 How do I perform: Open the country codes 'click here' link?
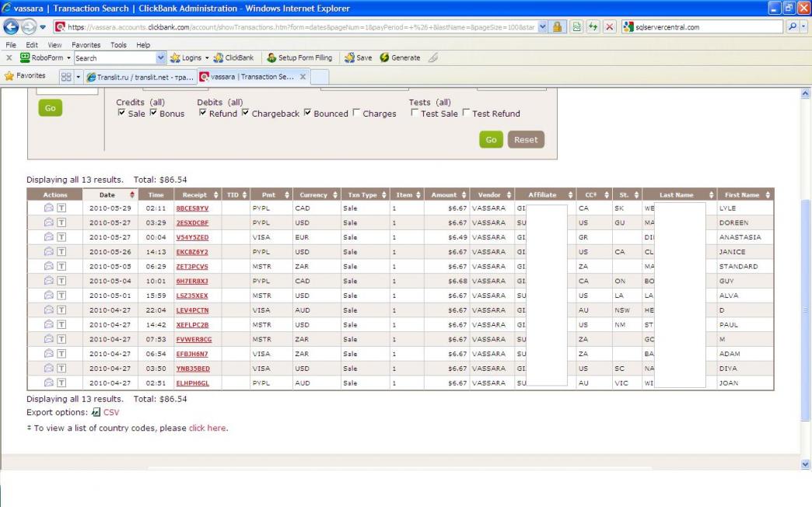click(x=207, y=428)
